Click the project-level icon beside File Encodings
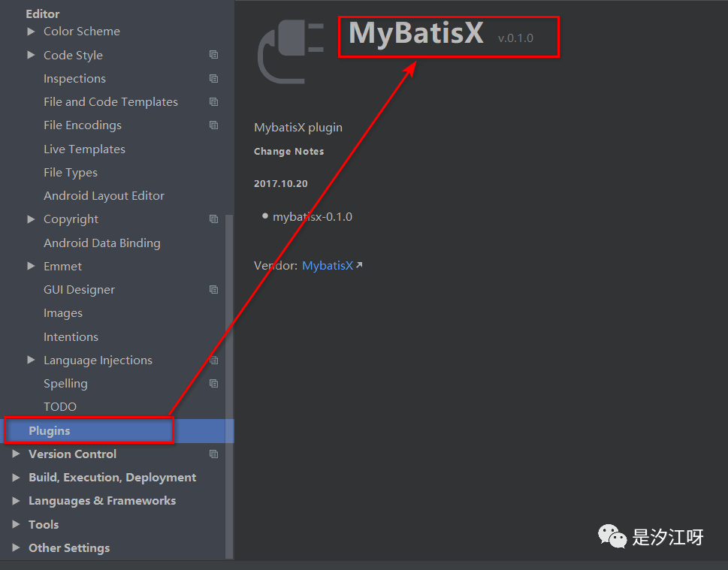This screenshot has height=570, width=728. 213,125
